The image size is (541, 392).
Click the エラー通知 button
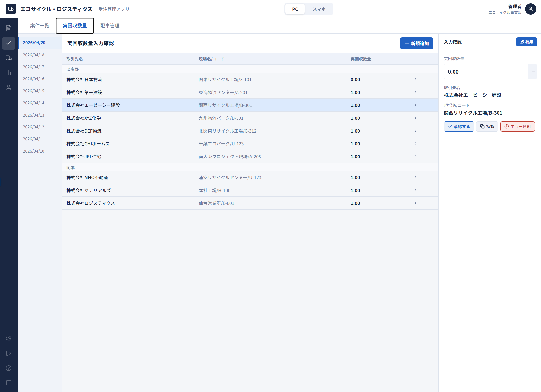tap(518, 127)
